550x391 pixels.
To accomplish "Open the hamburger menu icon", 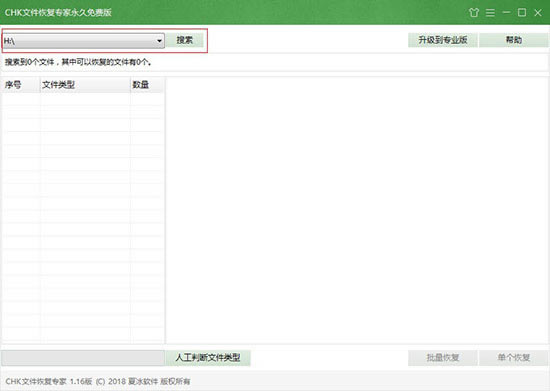I will point(490,13).
